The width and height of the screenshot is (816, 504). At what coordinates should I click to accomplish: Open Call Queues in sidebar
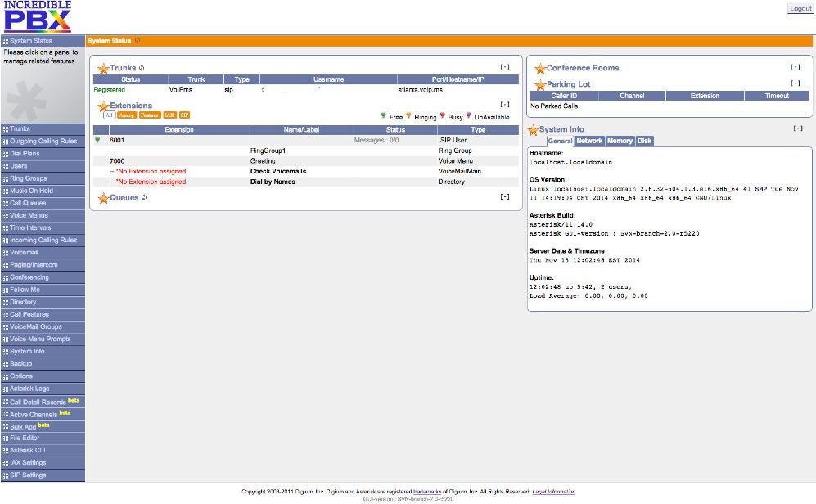[43, 204]
